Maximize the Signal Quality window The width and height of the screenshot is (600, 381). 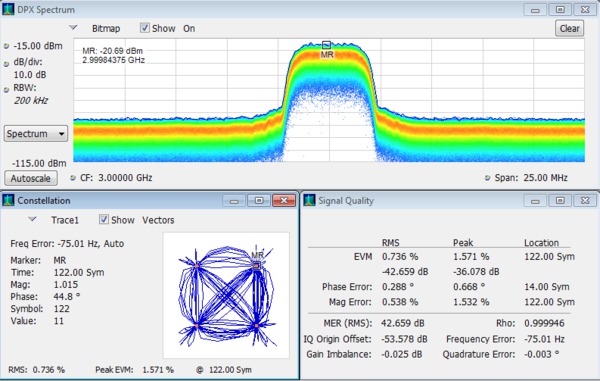pyautogui.click(x=560, y=201)
